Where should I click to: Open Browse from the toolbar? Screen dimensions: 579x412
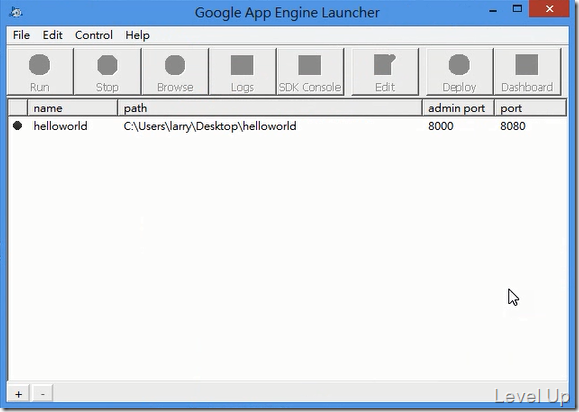(x=175, y=72)
